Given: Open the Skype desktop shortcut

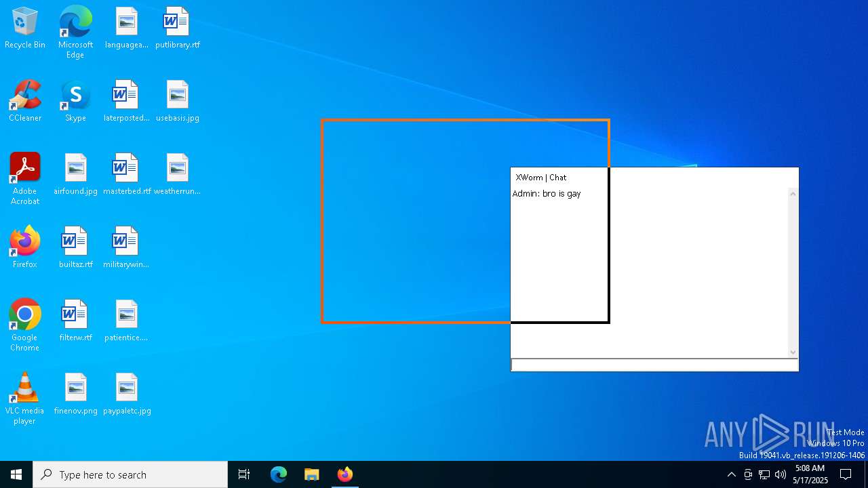Looking at the screenshot, I should tap(75, 102).
